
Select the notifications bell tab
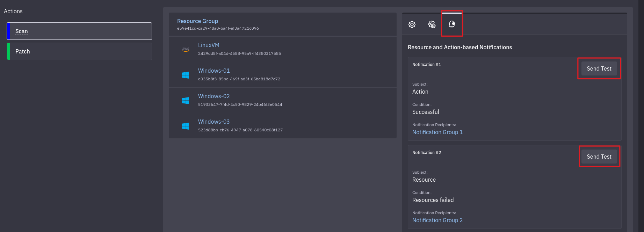click(x=452, y=24)
